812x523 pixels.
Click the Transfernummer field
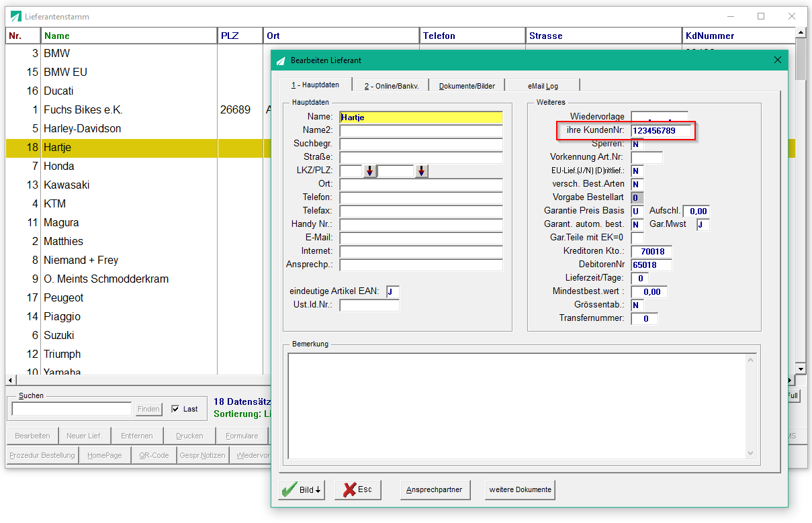click(x=645, y=318)
